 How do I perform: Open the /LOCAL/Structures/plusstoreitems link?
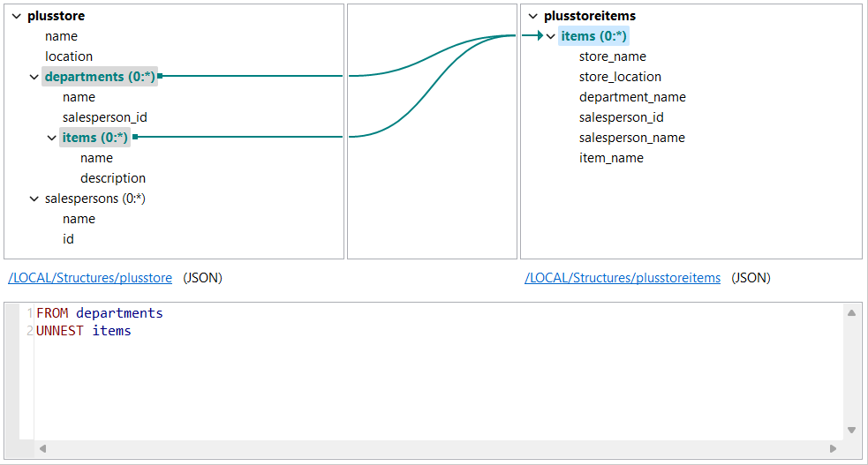[623, 278]
